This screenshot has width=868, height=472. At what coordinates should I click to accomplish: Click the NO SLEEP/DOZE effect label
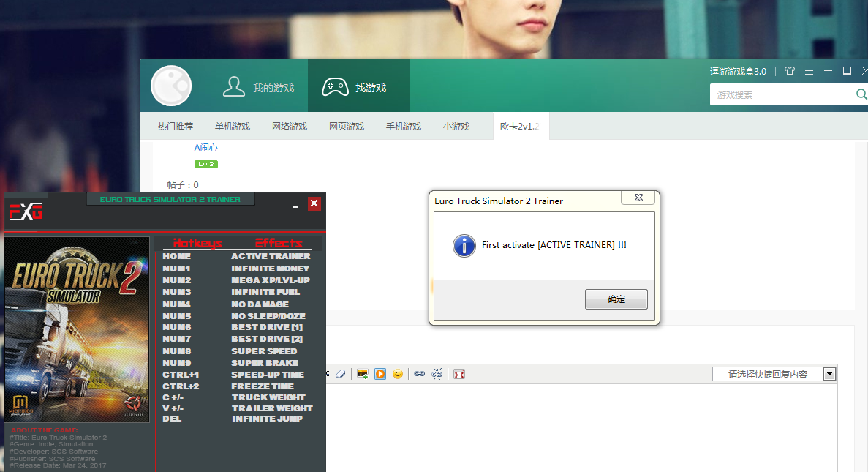[268, 316]
